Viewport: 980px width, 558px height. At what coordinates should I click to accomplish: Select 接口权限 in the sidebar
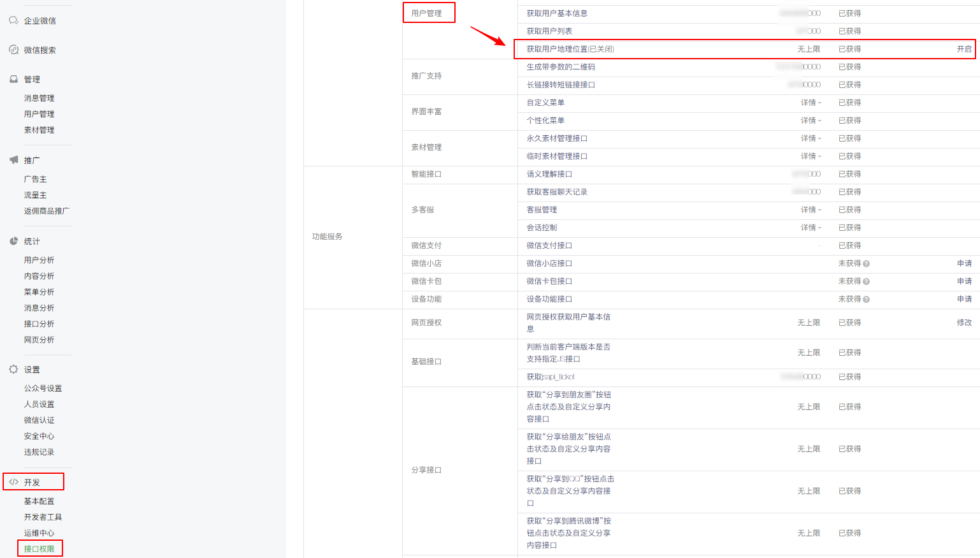(x=40, y=548)
